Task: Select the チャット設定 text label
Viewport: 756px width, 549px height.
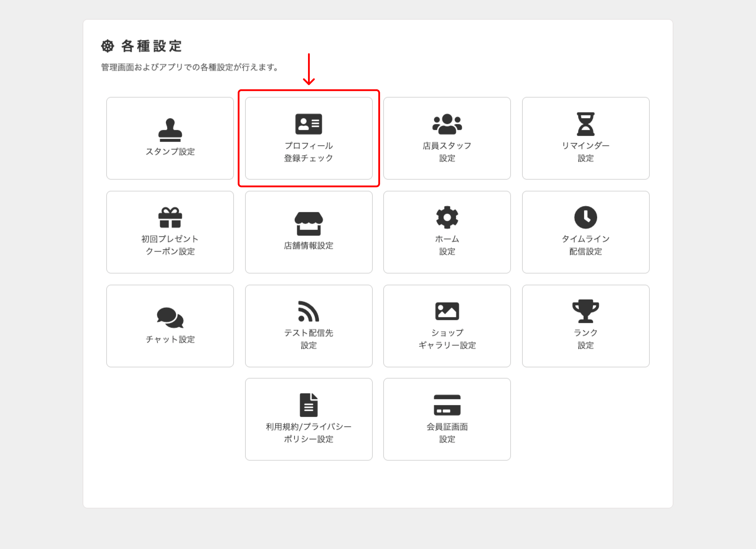Action: 170,339
